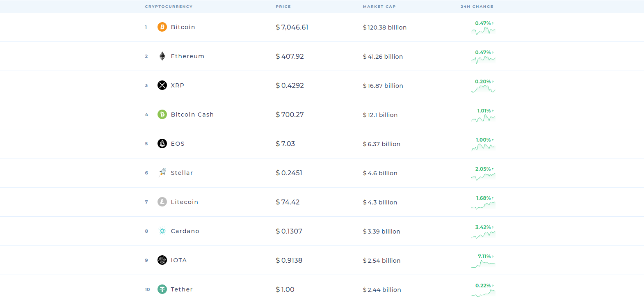Click the 0.22% change value
This screenshot has width=644, height=305.
[x=483, y=286]
